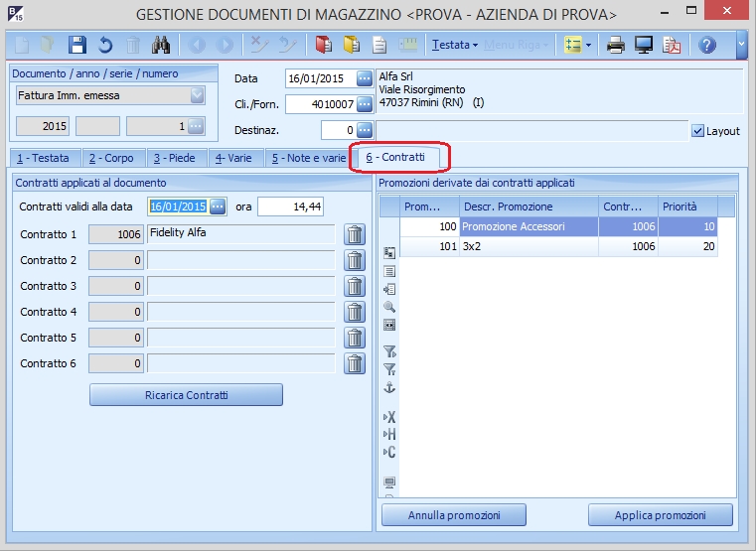This screenshot has width=756, height=551.
Task: Click the PDF export icon
Action: (x=672, y=45)
